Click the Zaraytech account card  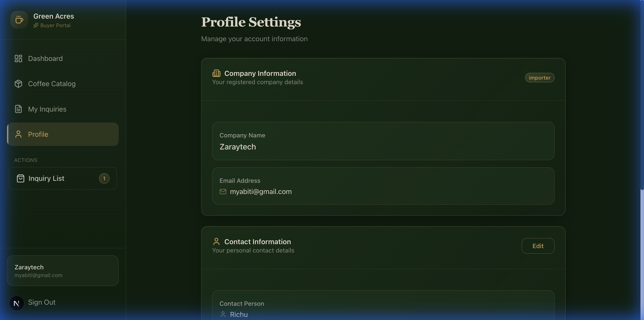[63, 270]
